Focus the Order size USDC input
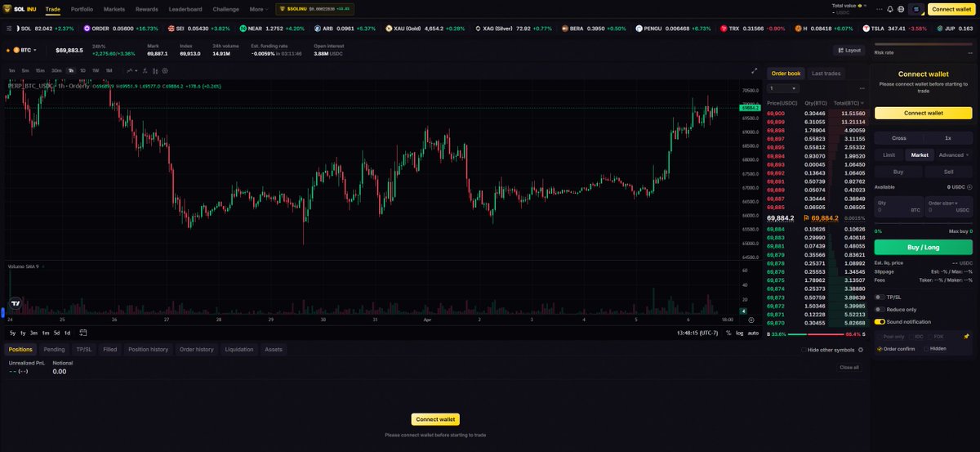 (948, 207)
